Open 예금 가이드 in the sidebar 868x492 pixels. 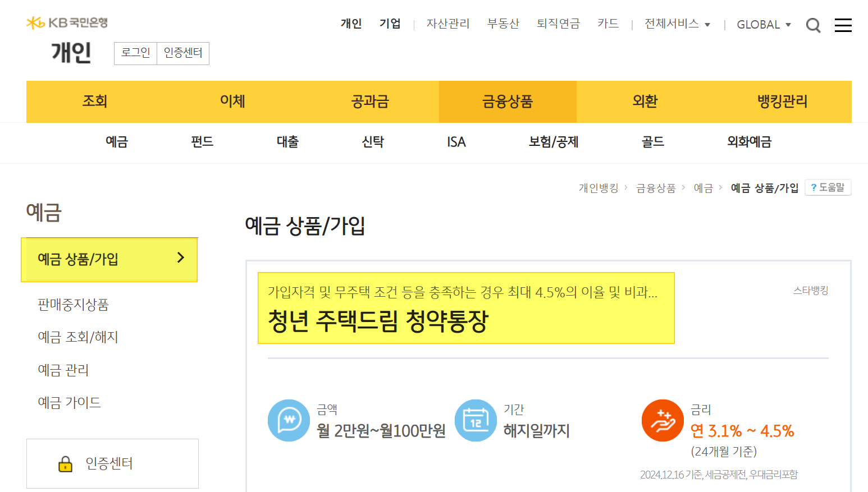pos(69,403)
